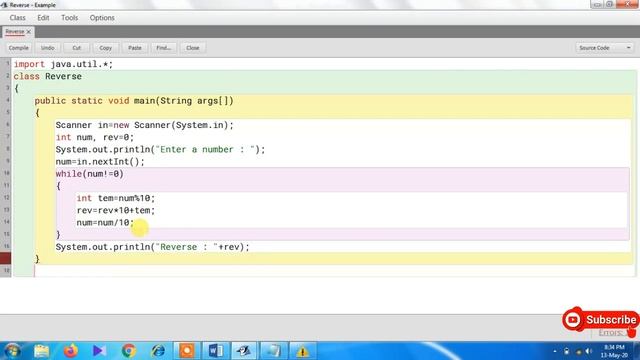Click the Copy toolbar button
640x360 pixels.
click(106, 48)
